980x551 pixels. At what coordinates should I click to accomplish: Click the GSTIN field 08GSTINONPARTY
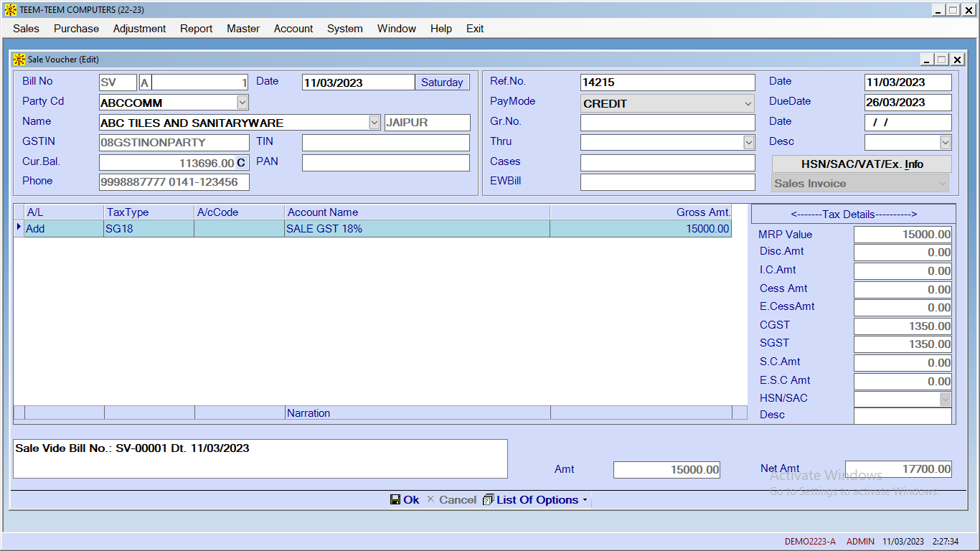click(174, 143)
